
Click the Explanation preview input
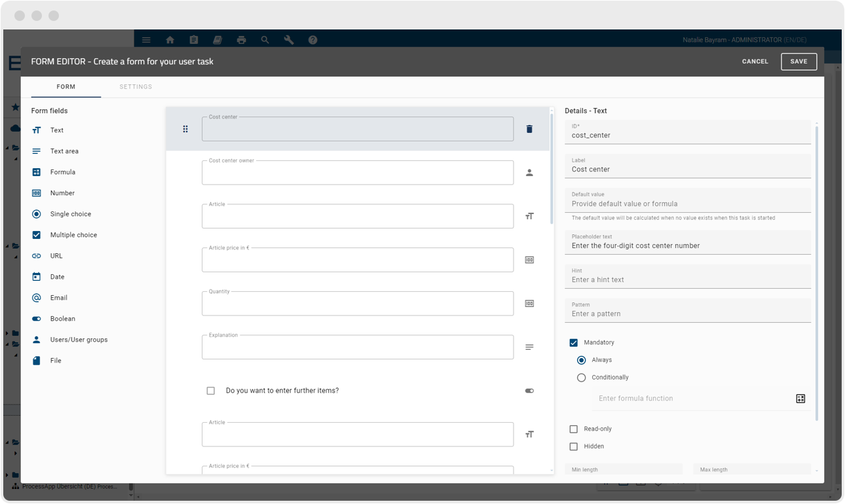[x=358, y=347]
